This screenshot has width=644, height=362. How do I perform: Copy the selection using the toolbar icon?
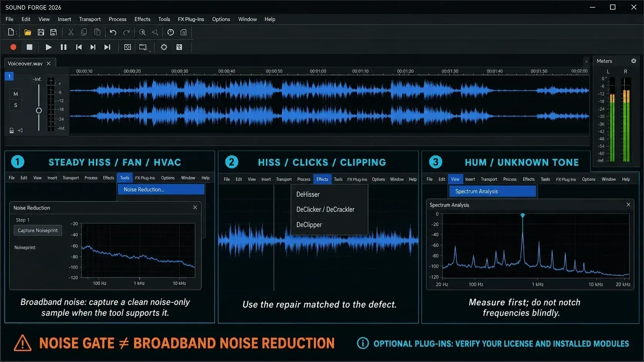pyautogui.click(x=84, y=32)
